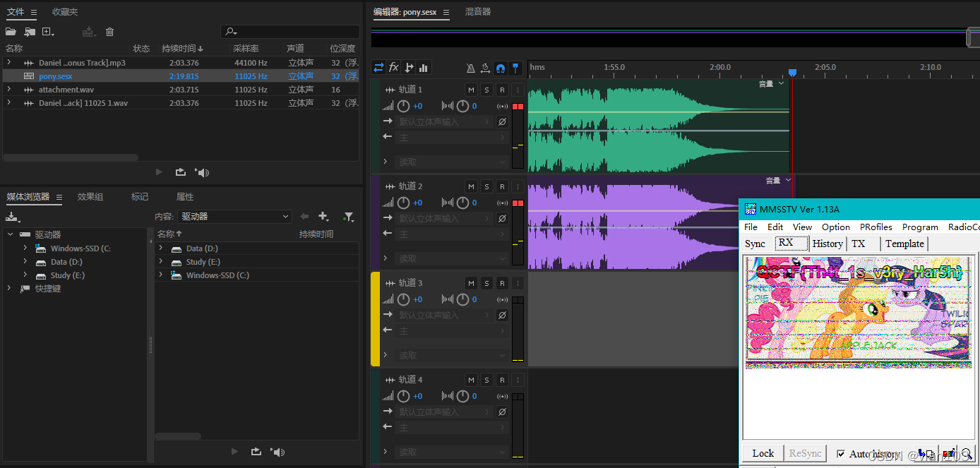Click the inputs/outputs arrows icon in editor
This screenshot has height=468, width=980.
click(379, 68)
